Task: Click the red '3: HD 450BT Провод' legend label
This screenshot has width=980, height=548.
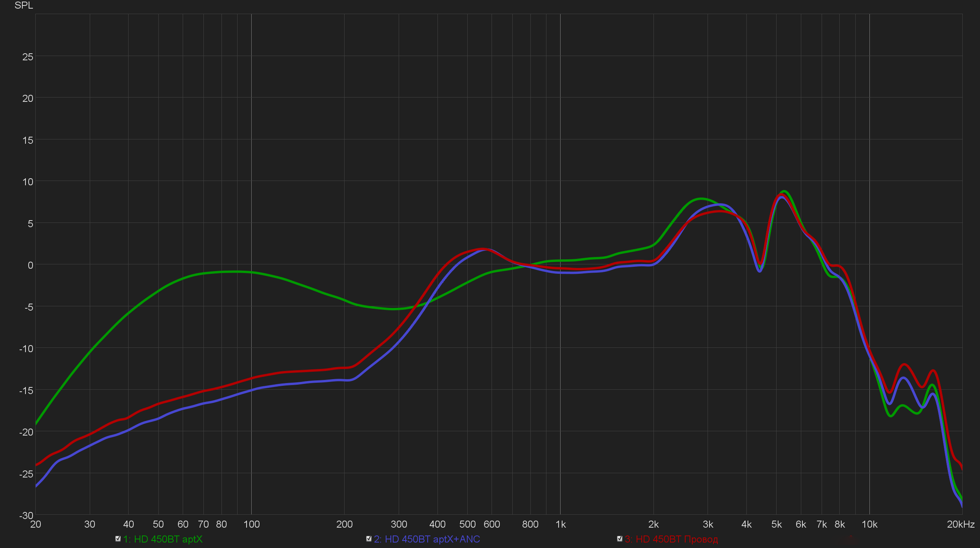Action: [x=671, y=539]
